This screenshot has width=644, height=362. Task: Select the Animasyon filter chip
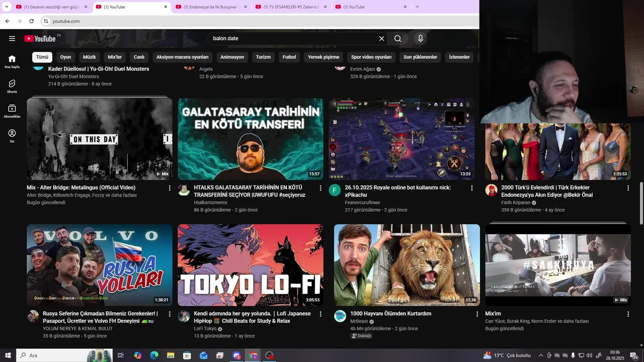(232, 57)
